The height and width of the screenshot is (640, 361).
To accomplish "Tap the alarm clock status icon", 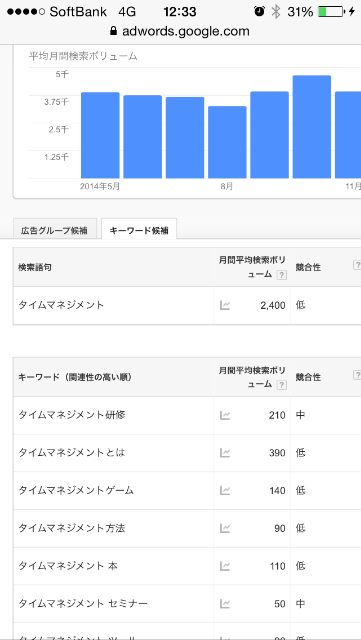I will [x=259, y=11].
